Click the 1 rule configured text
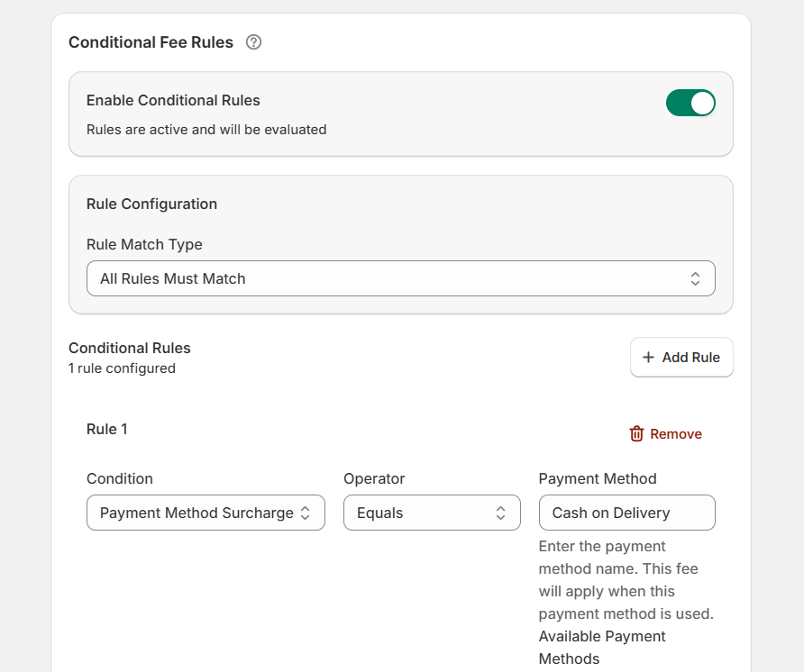The image size is (804, 672). click(123, 368)
